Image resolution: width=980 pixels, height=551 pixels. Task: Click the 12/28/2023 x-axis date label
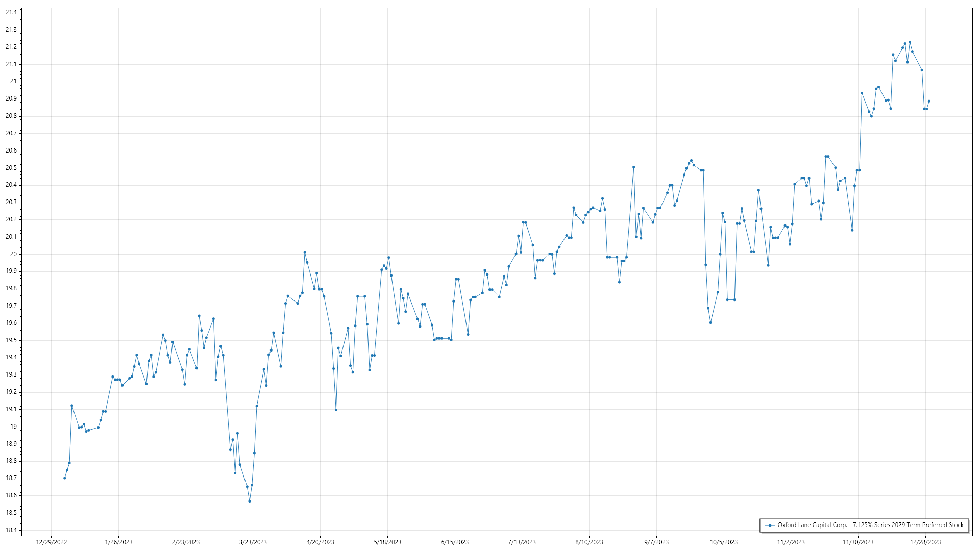(925, 542)
